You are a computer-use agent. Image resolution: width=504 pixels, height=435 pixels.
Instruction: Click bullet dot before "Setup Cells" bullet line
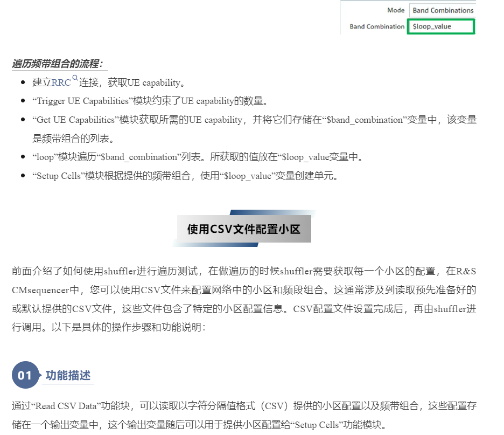click(x=23, y=176)
